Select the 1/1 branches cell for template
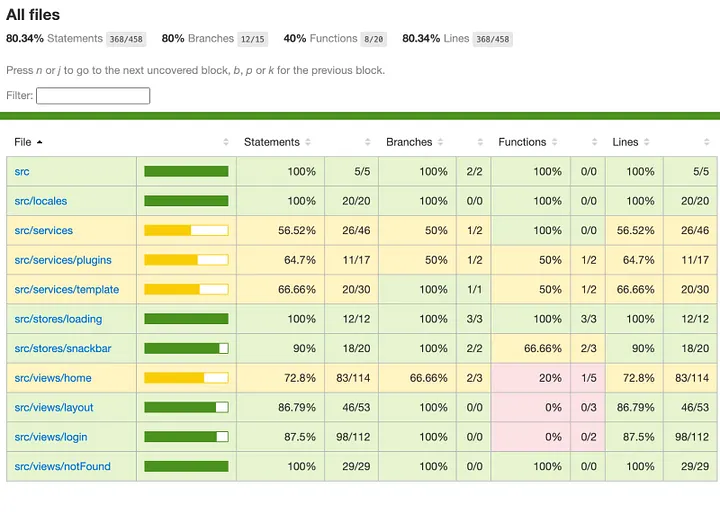 [474, 289]
